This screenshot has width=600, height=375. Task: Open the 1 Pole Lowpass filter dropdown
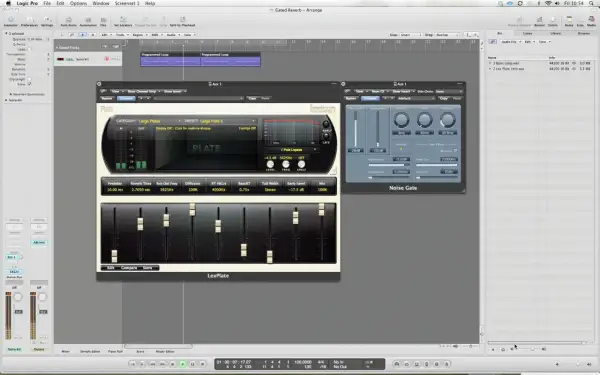[x=293, y=150]
